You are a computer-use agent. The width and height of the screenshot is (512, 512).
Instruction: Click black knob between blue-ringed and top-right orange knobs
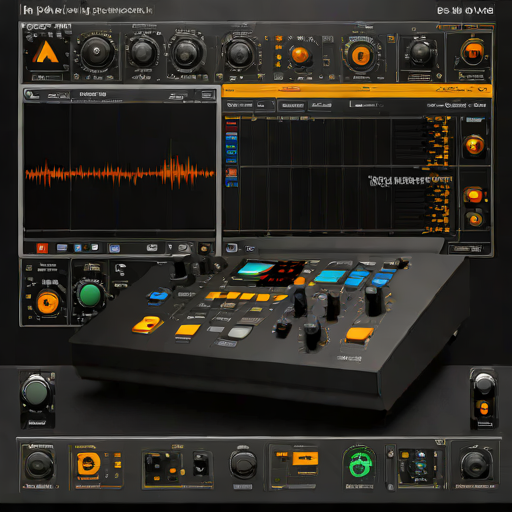421,52
